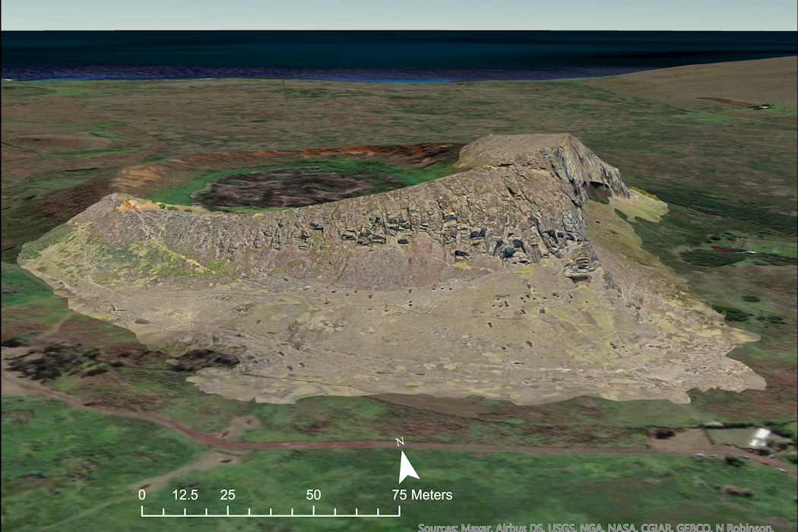Click the 0 label on scale bar
Image resolution: width=798 pixels, height=532 pixels.
coord(142,495)
